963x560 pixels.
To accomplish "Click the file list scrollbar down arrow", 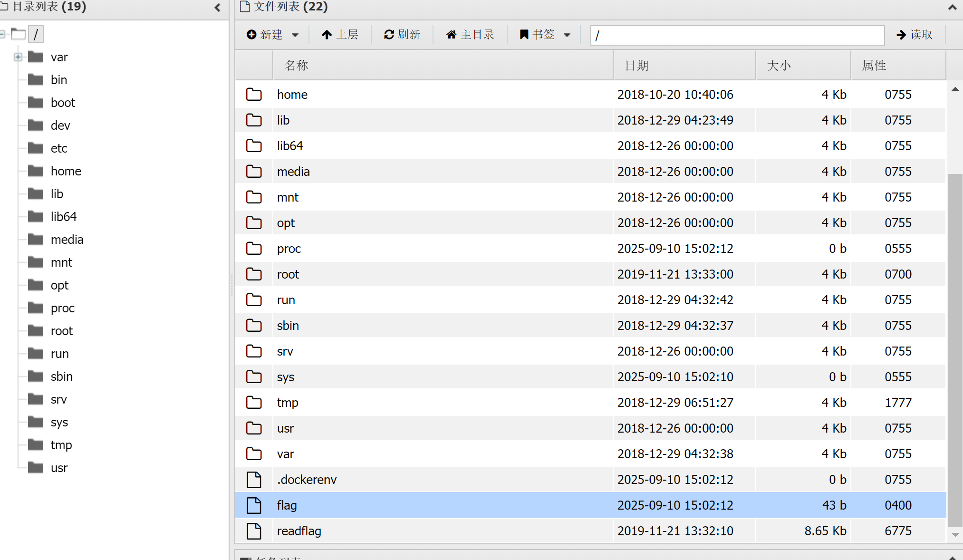I will [955, 535].
